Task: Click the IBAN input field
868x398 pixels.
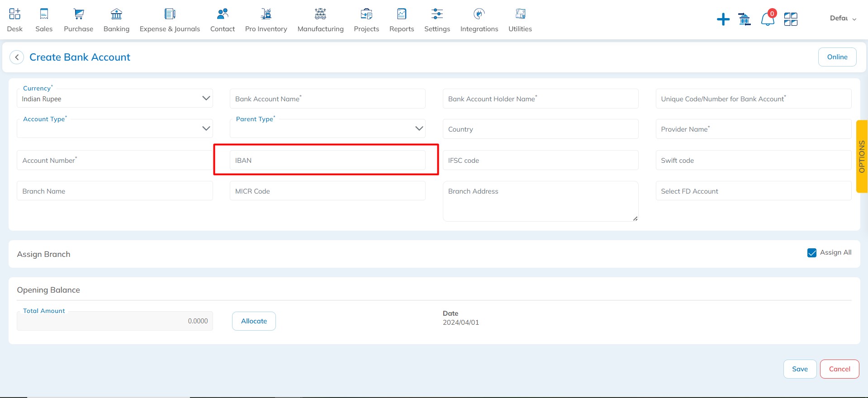Action: click(x=327, y=161)
